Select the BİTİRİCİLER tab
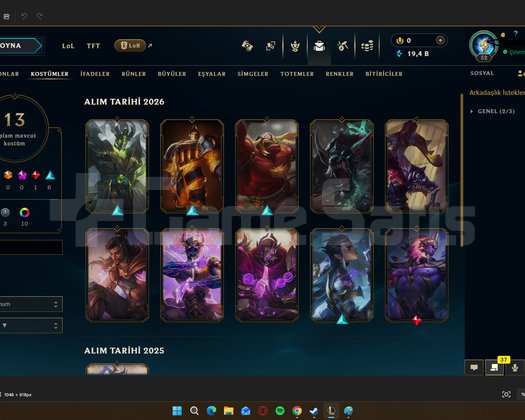The image size is (525, 420). point(384,74)
